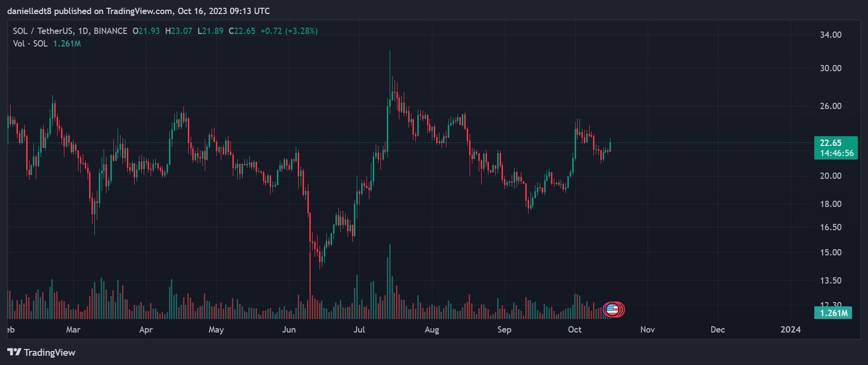Click the 30.00 price axis label
This screenshot has height=365, width=868.
point(831,68)
